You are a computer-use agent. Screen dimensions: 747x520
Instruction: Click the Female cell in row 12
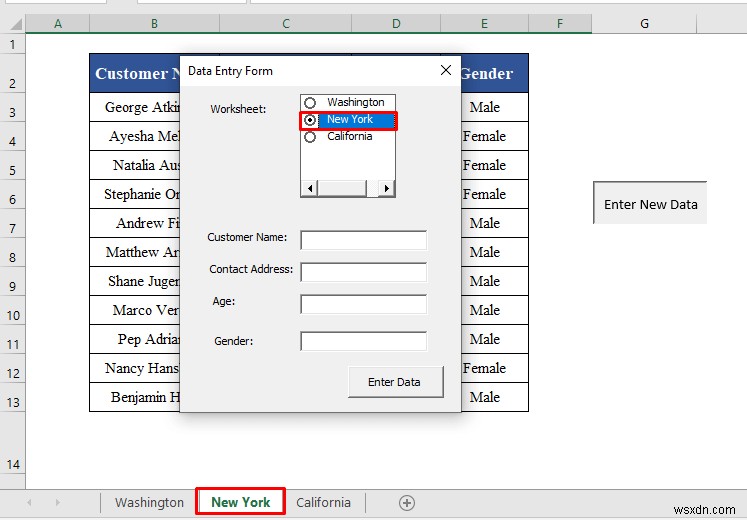pos(495,368)
